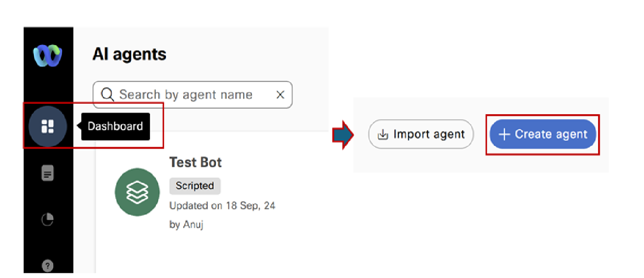644x278 pixels.
Task: Click the Updated on 18 Sep, 24 text
Action: coord(222,205)
